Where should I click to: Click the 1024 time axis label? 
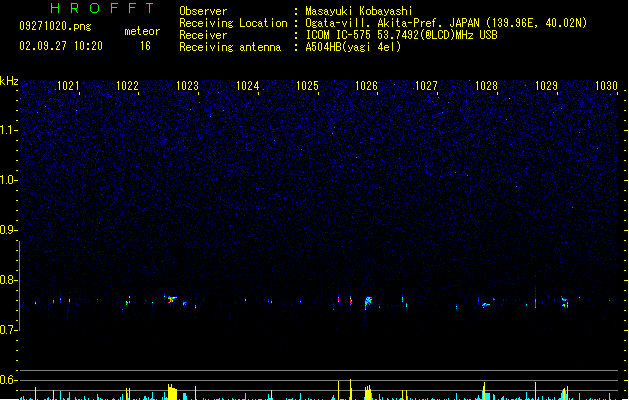pyautogui.click(x=248, y=86)
